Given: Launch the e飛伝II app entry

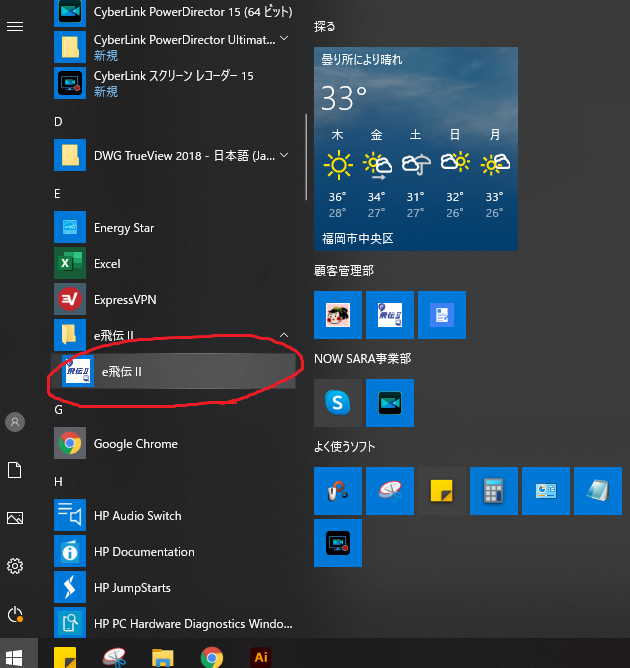Looking at the screenshot, I should tap(122, 372).
